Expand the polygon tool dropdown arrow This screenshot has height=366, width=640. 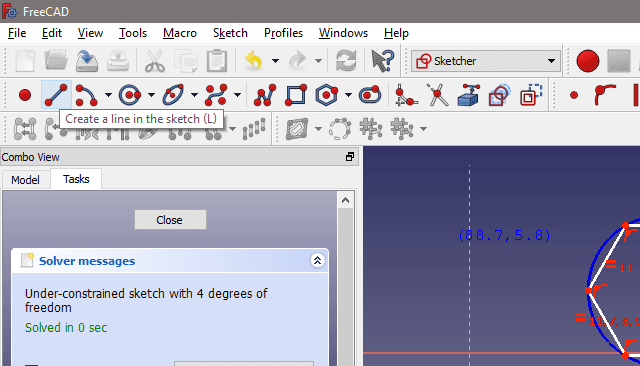coord(348,95)
